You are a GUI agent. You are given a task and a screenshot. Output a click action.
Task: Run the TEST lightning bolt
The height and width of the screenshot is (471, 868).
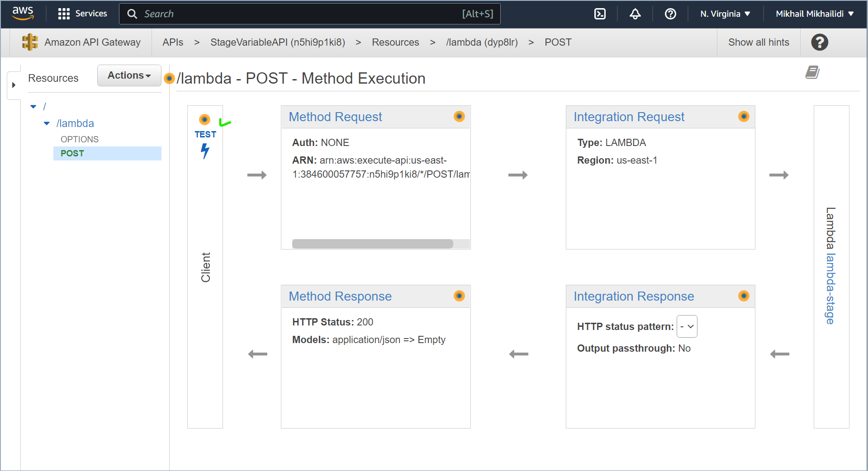pos(205,151)
